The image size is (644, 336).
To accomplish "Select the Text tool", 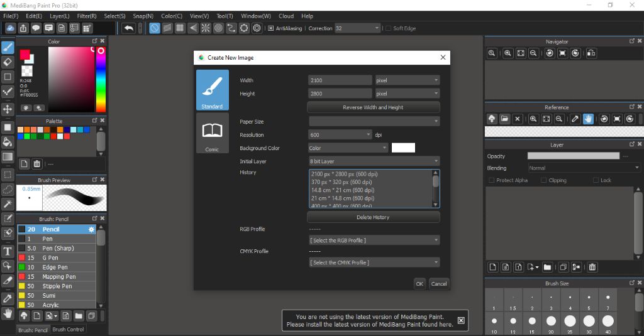I will (x=8, y=251).
